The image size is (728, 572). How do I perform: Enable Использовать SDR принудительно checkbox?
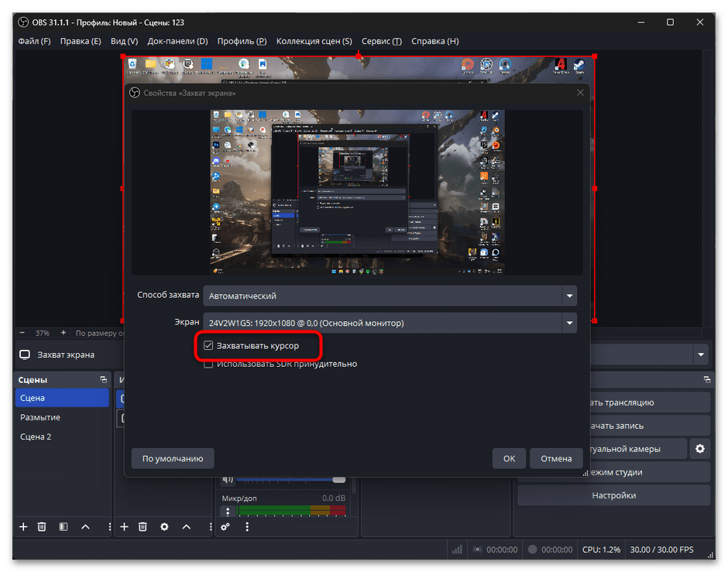point(208,364)
